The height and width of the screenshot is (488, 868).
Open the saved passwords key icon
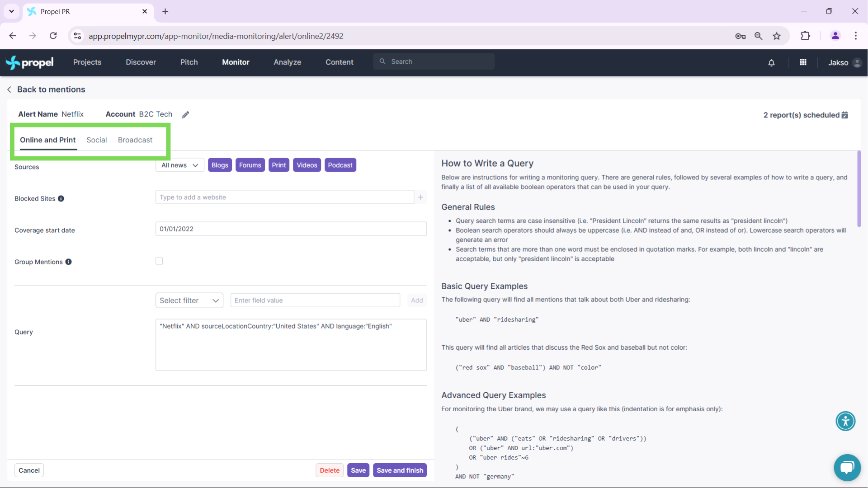741,36
